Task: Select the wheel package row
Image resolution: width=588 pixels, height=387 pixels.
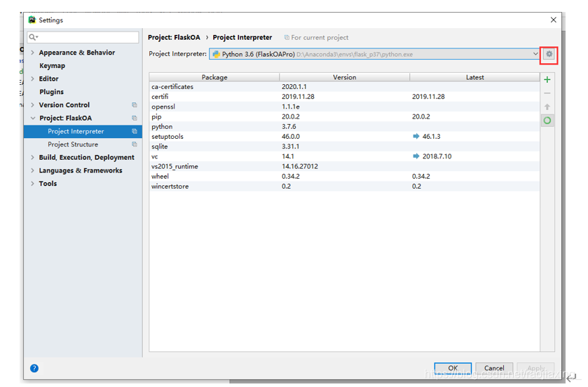Action: click(344, 176)
